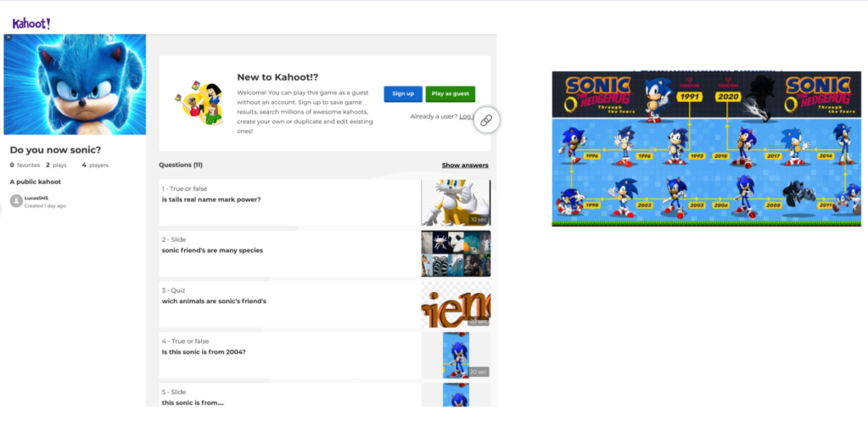Click the collage thumbnail on slide 2

point(456,254)
